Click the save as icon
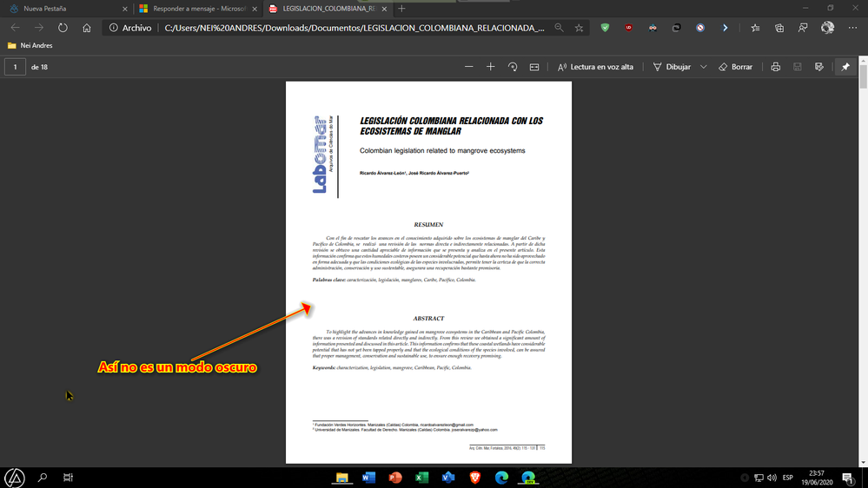 819,67
